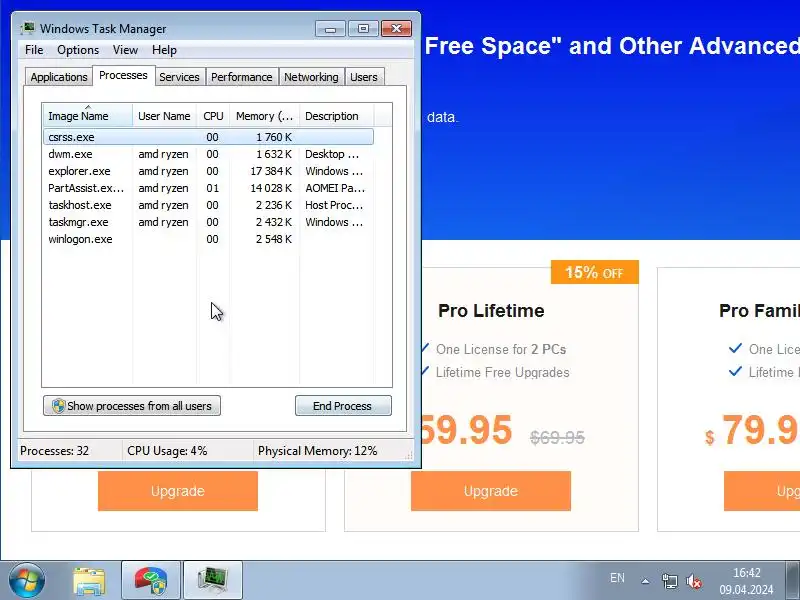Click the Task Manager title bar icon
Viewport: 800px width, 600px height.
click(x=27, y=28)
